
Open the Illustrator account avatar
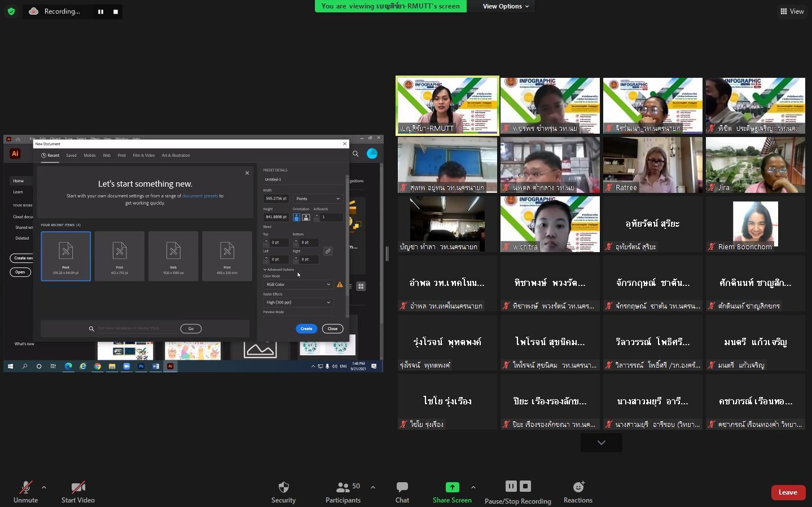click(x=372, y=153)
